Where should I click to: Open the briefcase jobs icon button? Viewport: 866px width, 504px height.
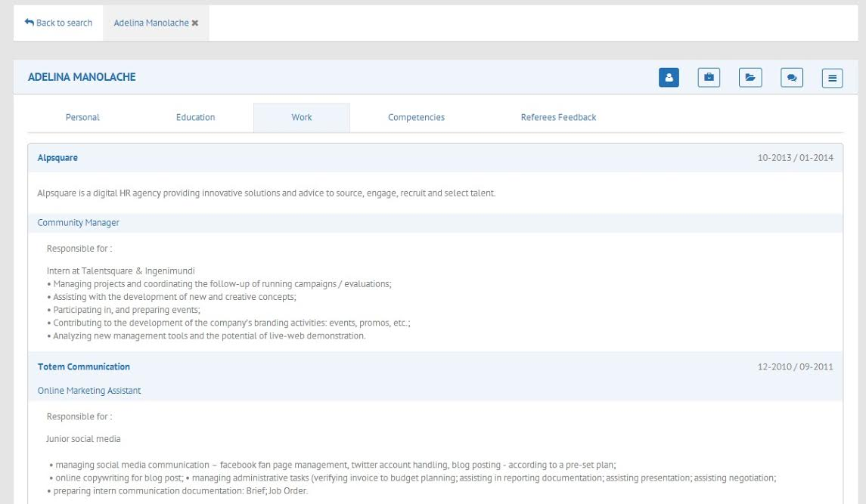pyautogui.click(x=709, y=77)
